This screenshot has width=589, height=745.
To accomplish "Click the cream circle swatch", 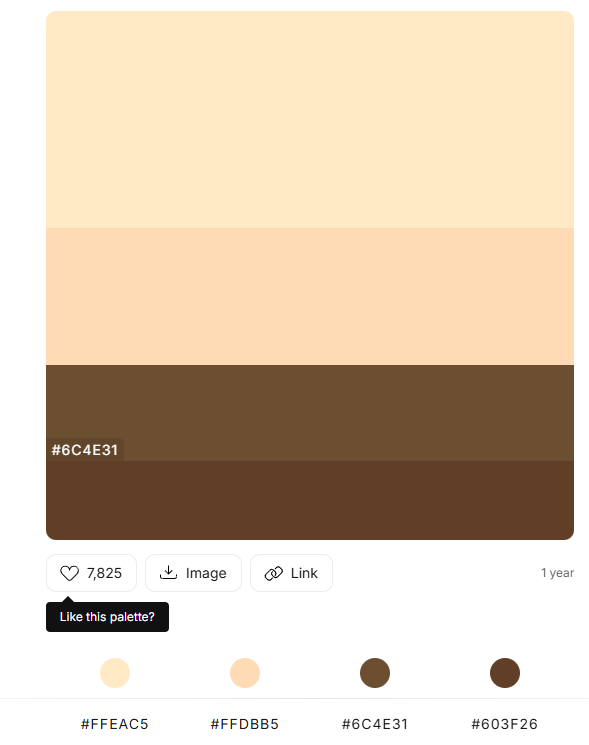I will tap(115, 673).
